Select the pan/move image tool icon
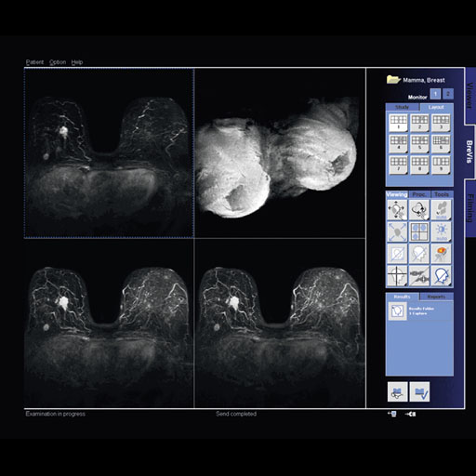The width and height of the screenshot is (476, 476). tap(397, 210)
